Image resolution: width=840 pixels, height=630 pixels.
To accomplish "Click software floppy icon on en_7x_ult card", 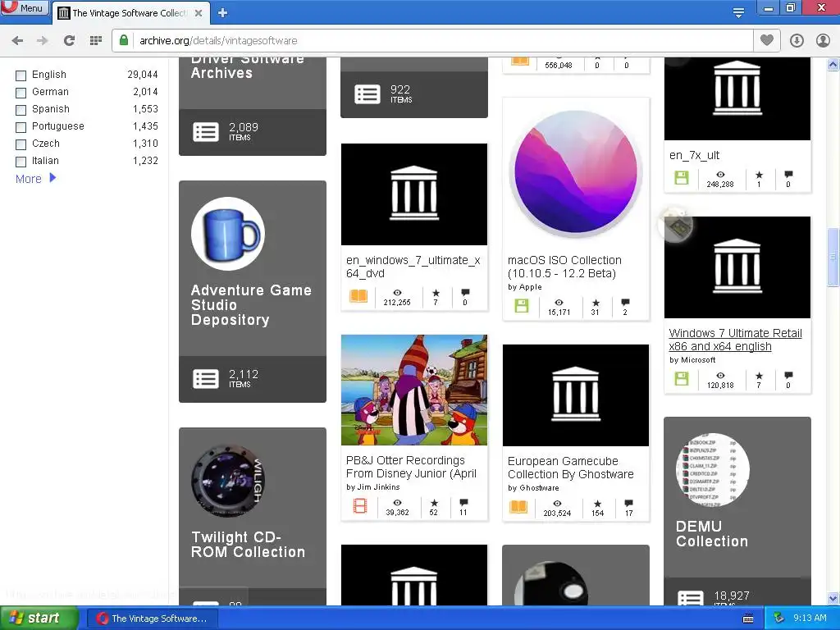I will (682, 178).
